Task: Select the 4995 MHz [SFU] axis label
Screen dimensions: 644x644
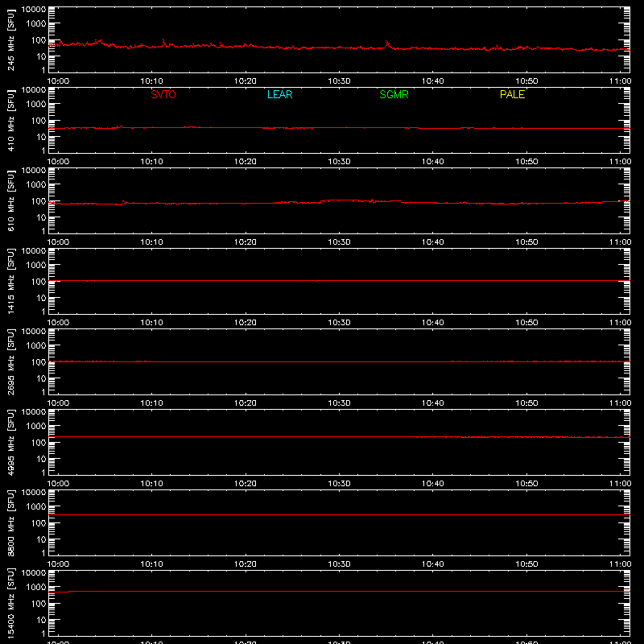Action: (x=11, y=442)
